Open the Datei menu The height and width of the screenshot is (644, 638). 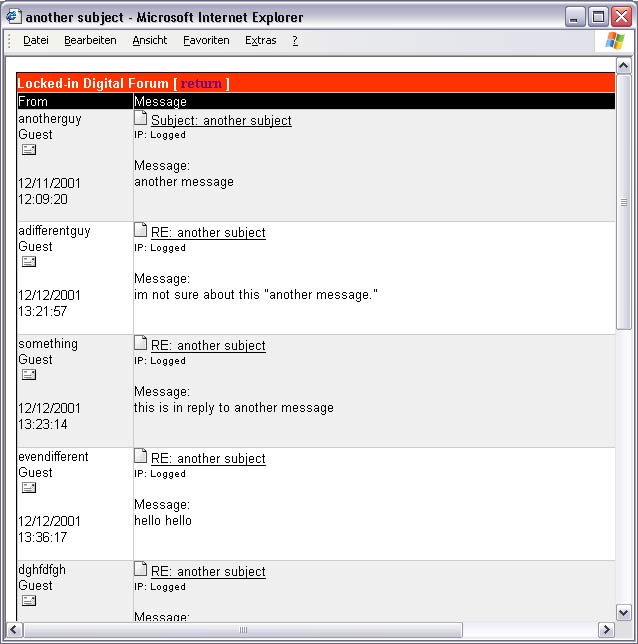[x=36, y=40]
